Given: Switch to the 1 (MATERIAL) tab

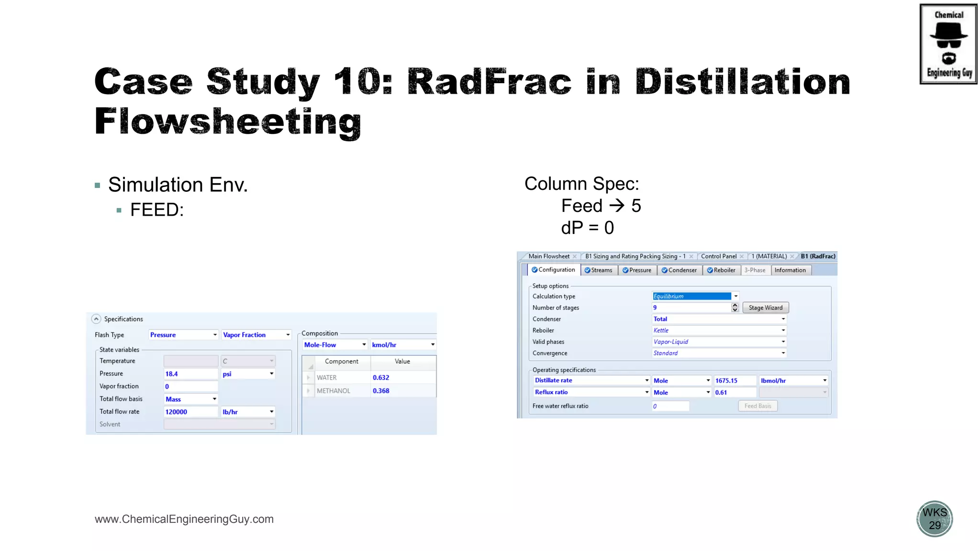Looking at the screenshot, I should [x=769, y=256].
